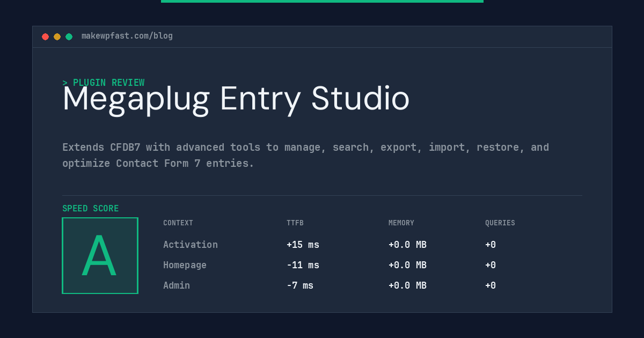This screenshot has width=644, height=338.
Task: Click the grade 'A' score box
Action: [x=100, y=255]
